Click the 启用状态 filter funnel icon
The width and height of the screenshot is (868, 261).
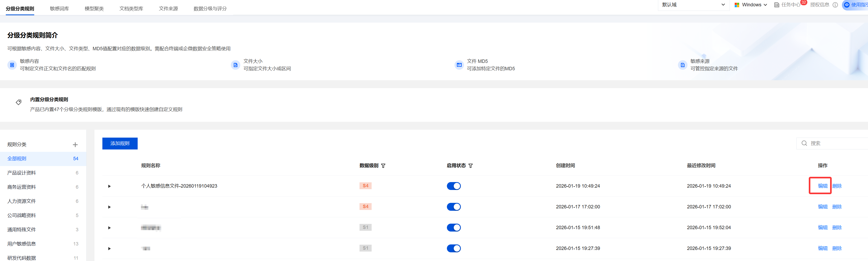tap(470, 166)
